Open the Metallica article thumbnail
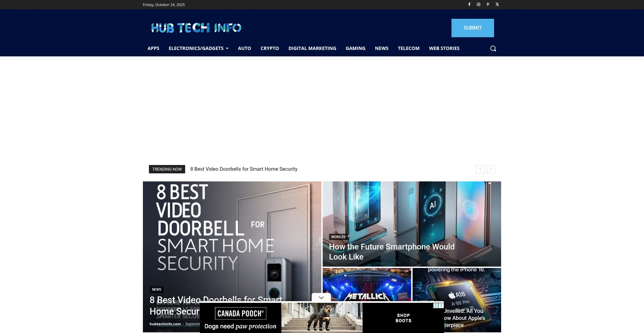Screen dimensions: 644x333 coord(367,284)
